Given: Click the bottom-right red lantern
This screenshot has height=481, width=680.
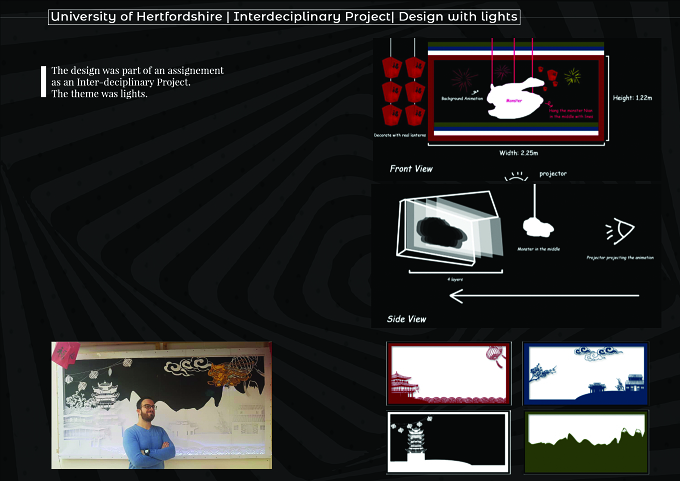Looking at the screenshot, I should click(415, 115).
